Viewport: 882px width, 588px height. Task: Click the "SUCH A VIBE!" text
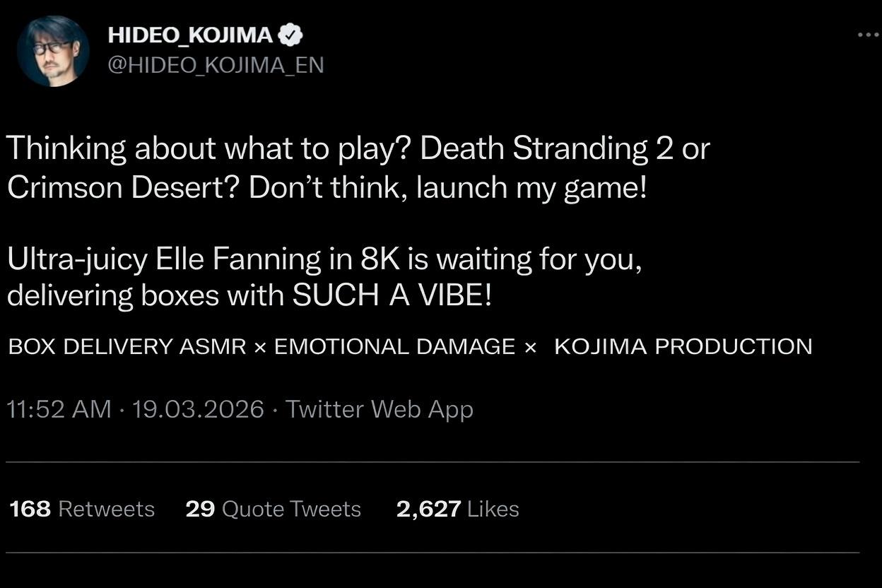coord(392,295)
